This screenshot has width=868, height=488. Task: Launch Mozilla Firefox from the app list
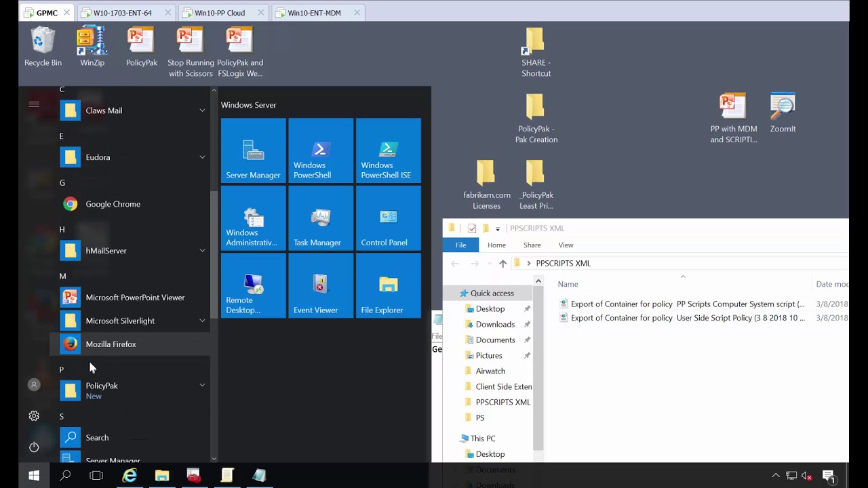click(130, 344)
